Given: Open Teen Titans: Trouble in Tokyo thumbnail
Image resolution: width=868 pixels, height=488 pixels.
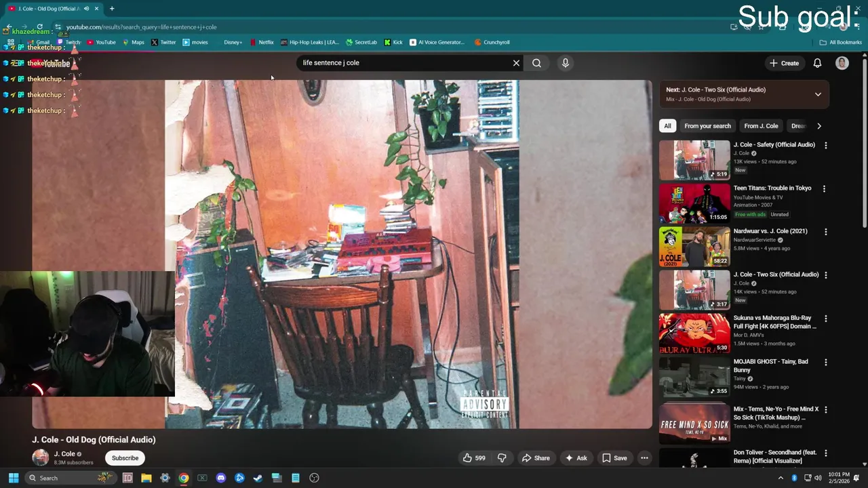Looking at the screenshot, I should coord(694,203).
